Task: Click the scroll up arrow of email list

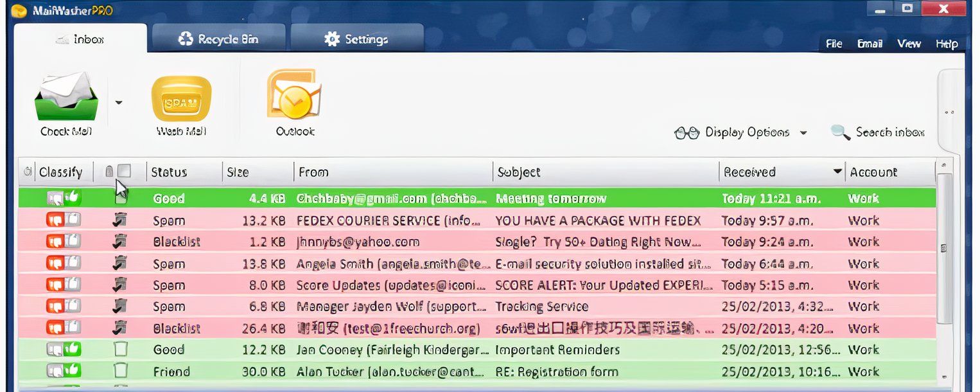Action: pos(943,165)
